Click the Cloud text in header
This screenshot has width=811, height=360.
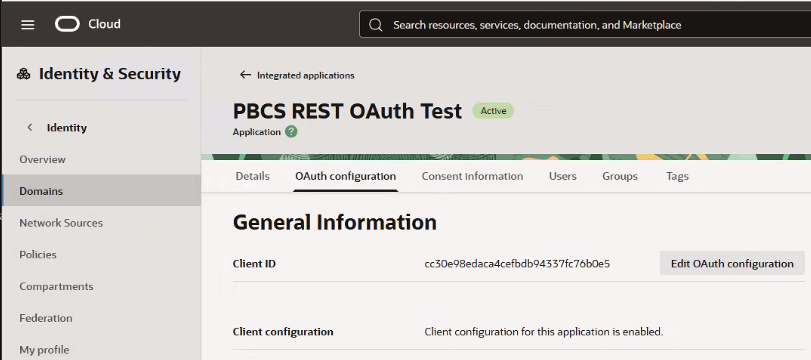pos(104,24)
